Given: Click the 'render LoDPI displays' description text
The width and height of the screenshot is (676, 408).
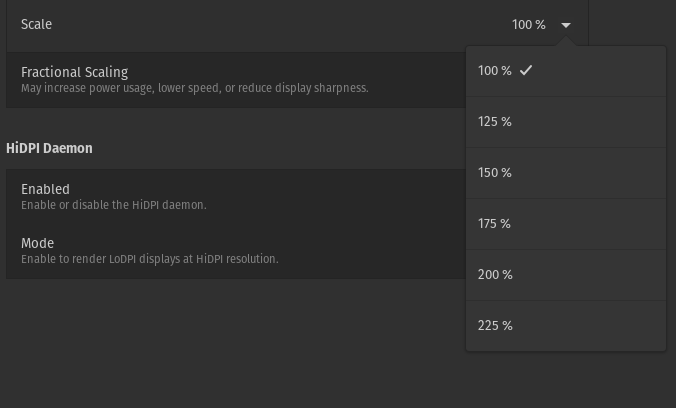Looking at the screenshot, I should tap(149, 259).
